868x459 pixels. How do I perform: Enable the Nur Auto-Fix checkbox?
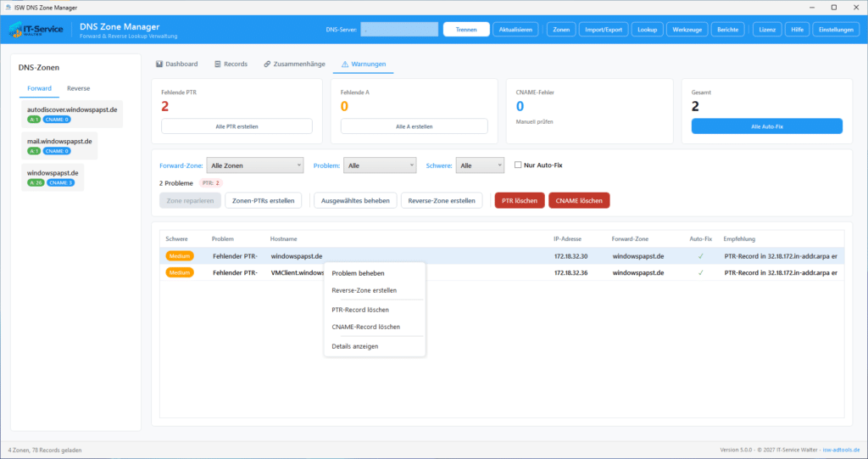(x=518, y=165)
